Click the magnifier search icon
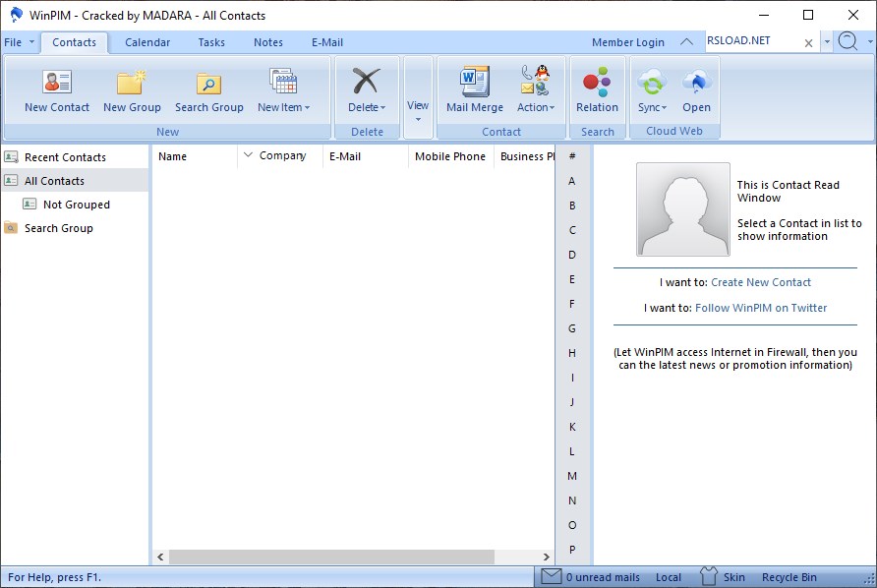The height and width of the screenshot is (588, 877). 848,41
